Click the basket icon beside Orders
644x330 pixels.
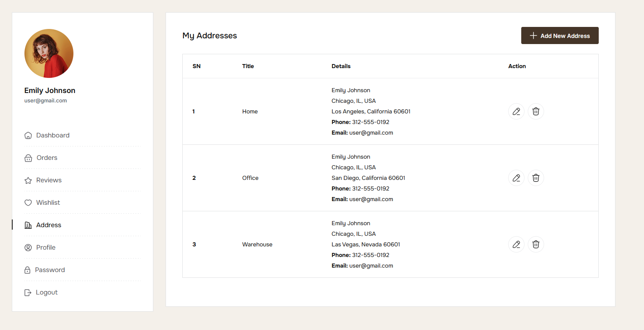[x=28, y=158]
